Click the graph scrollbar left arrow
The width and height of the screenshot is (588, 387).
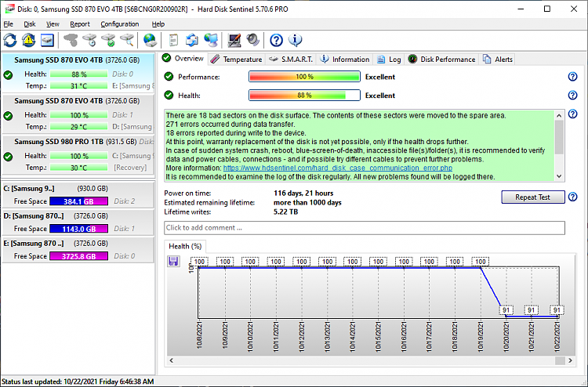pyautogui.click(x=172, y=360)
